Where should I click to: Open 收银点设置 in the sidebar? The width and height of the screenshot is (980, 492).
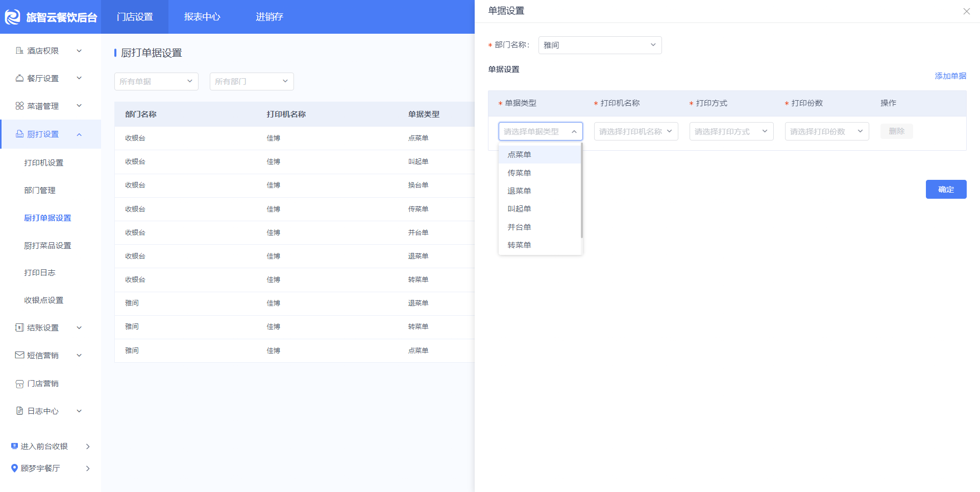click(x=44, y=300)
